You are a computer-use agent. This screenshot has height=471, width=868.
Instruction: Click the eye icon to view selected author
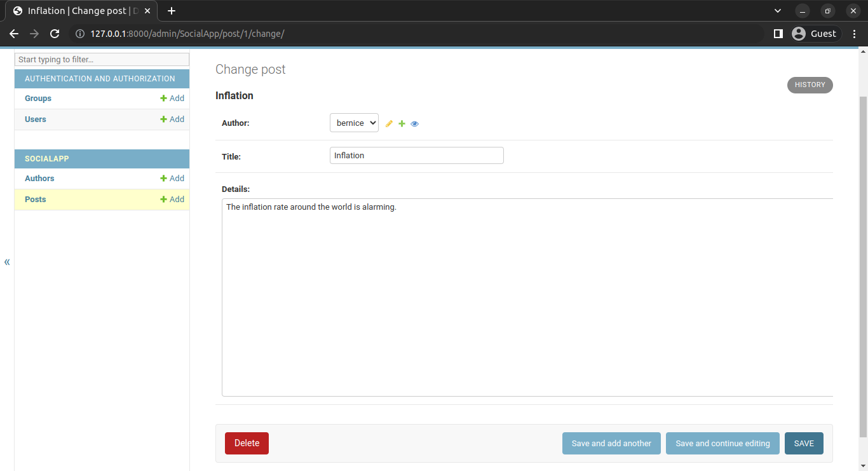pyautogui.click(x=414, y=124)
